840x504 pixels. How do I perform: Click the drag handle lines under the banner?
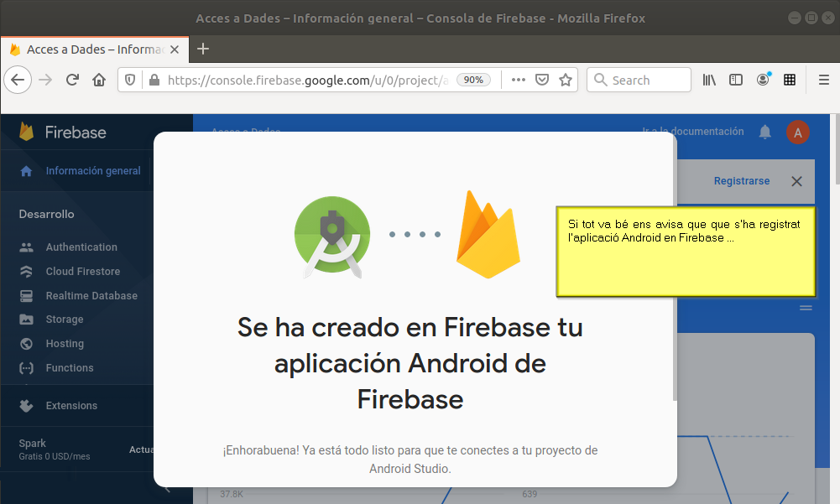pos(806,308)
